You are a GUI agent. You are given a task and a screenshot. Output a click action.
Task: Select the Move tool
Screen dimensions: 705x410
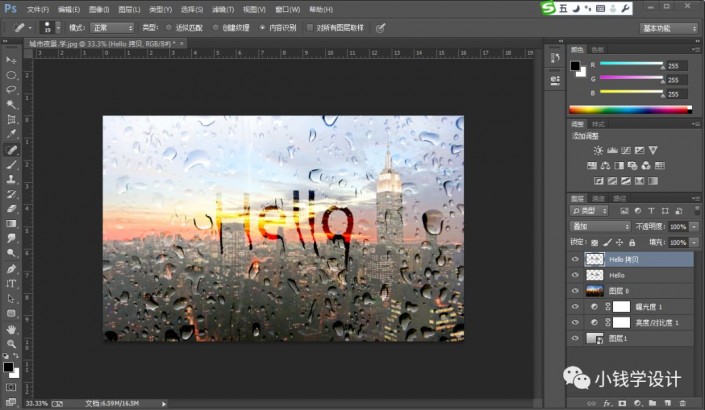coord(11,60)
